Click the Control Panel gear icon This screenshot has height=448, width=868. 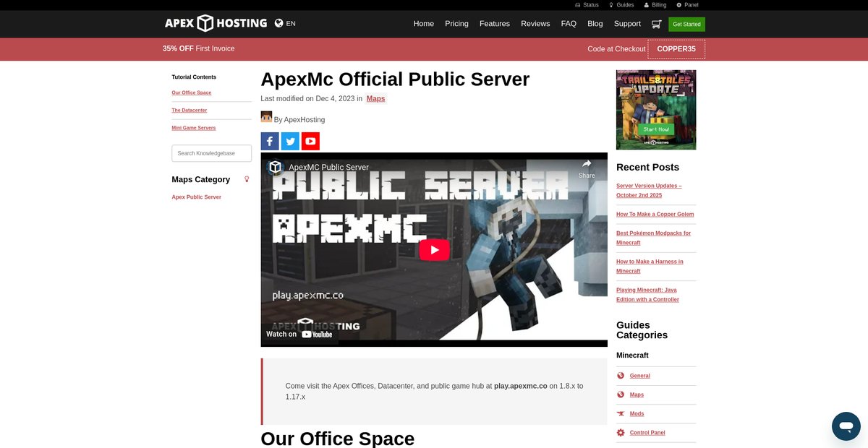click(x=621, y=433)
